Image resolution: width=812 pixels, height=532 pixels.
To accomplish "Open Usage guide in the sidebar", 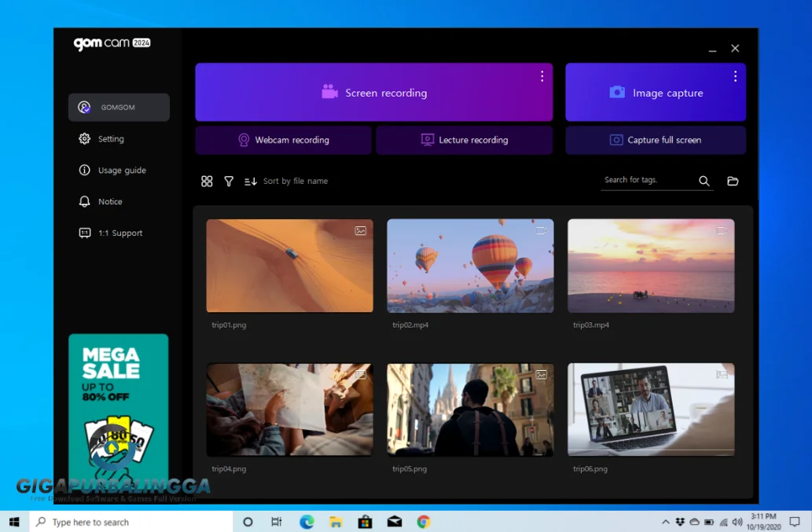I will pos(121,171).
